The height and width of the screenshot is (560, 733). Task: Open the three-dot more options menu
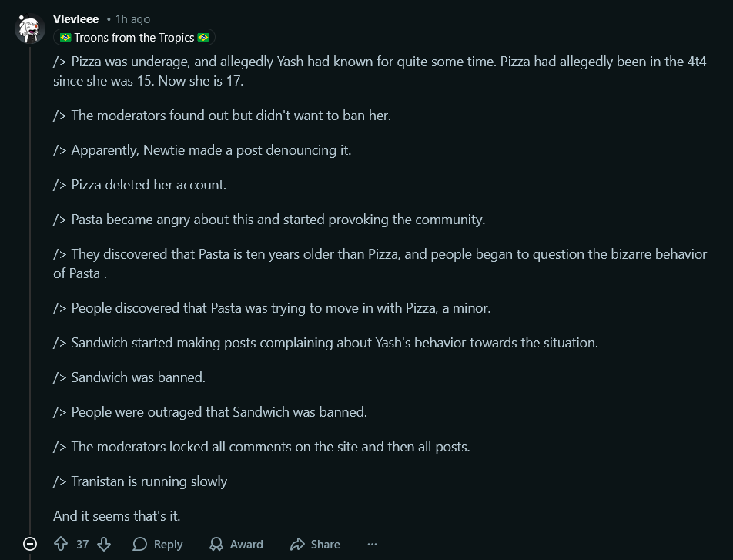tap(373, 544)
